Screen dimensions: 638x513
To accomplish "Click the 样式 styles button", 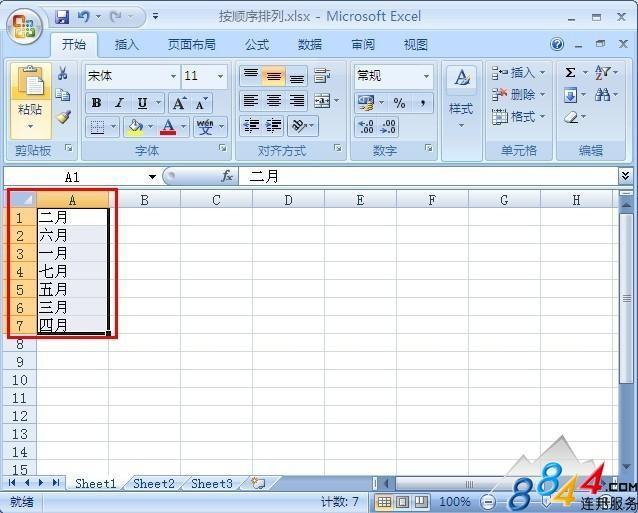I will pyautogui.click(x=461, y=98).
